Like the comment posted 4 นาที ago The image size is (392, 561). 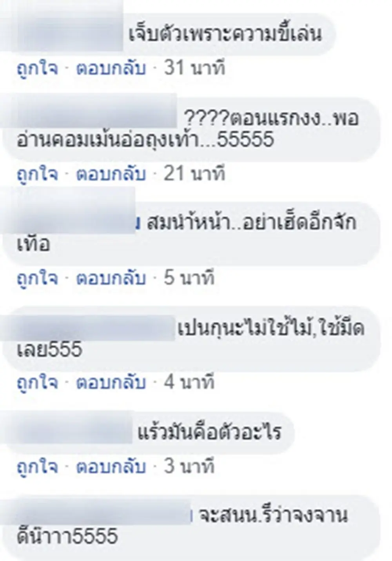37,383
